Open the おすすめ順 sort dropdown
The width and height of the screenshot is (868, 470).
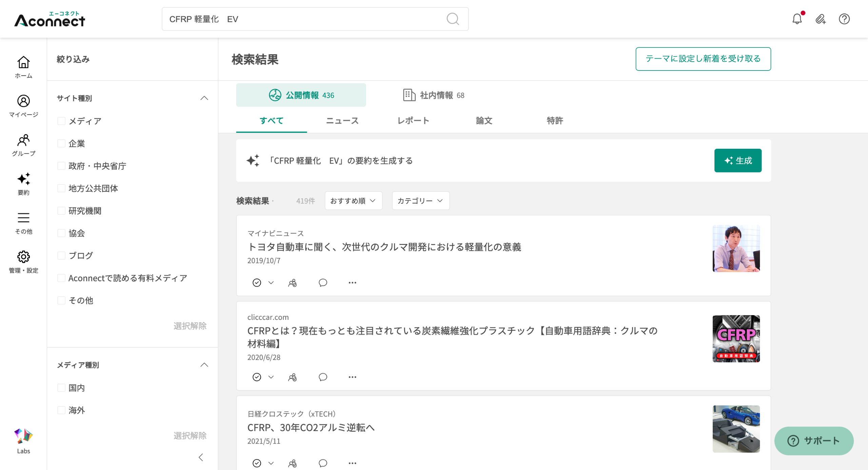(353, 201)
